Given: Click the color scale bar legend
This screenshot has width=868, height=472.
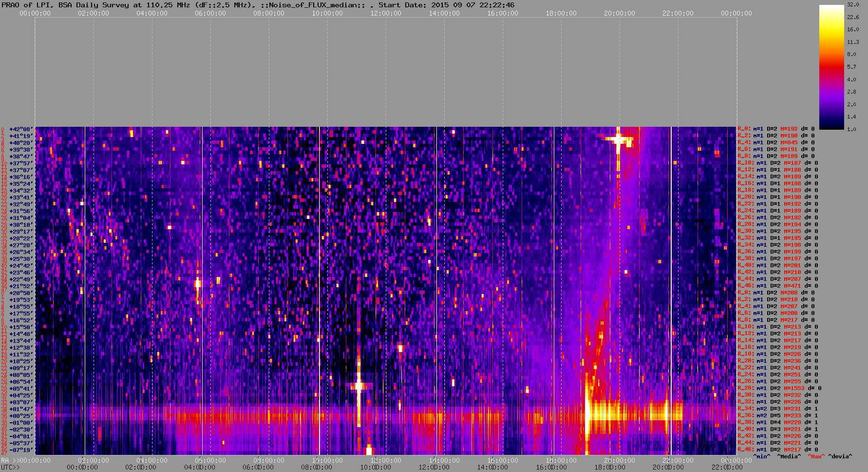Looking at the screenshot, I should click(x=831, y=67).
